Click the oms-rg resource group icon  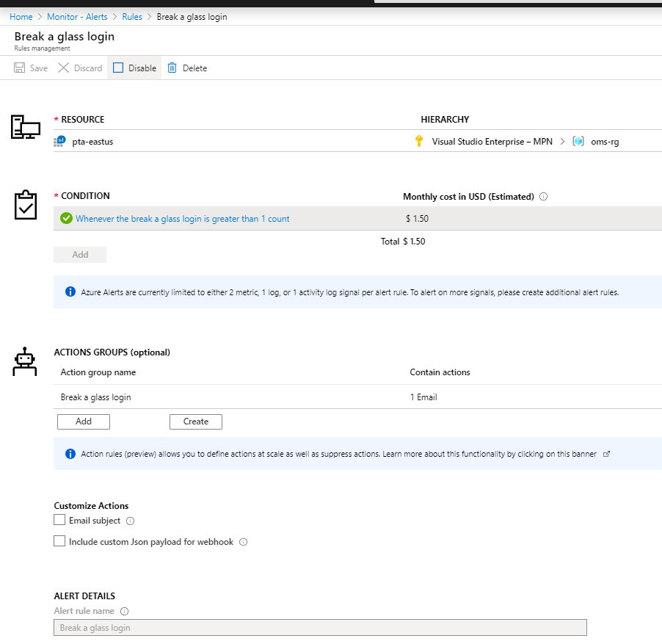[579, 141]
